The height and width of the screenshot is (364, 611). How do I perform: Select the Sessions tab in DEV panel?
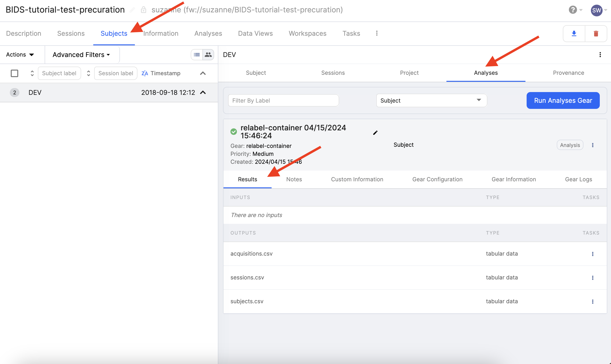333,73
